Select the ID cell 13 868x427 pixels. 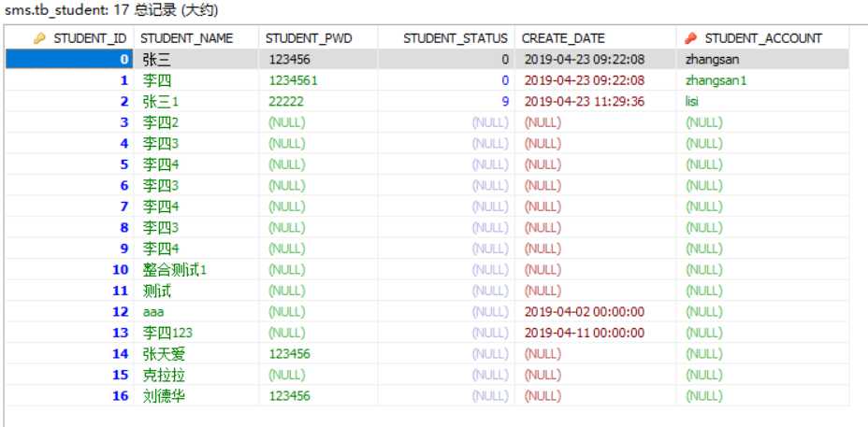(x=120, y=333)
